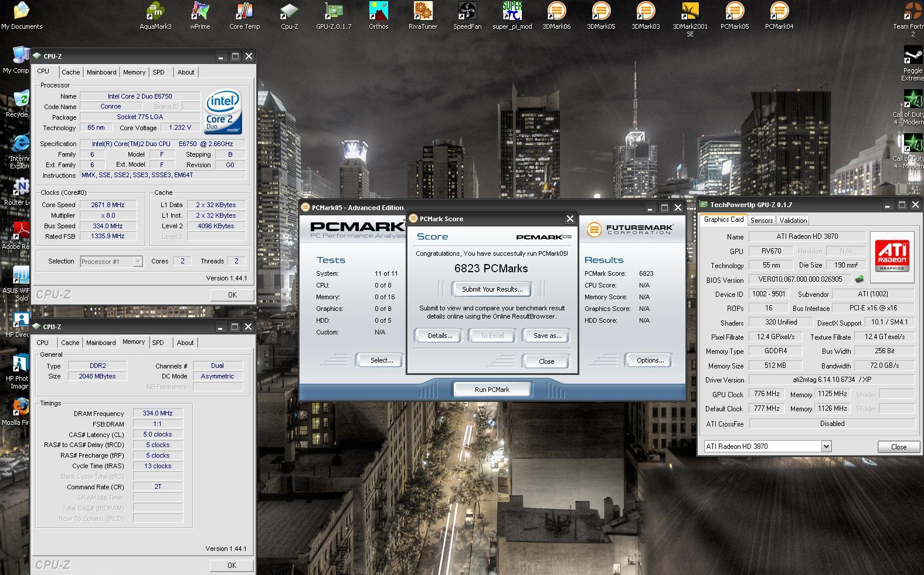
Task: Click the Memory Size 2048 MBytes value
Action: pyautogui.click(x=97, y=376)
